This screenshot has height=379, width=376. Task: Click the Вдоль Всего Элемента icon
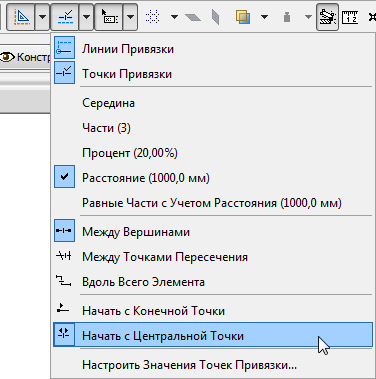(64, 281)
